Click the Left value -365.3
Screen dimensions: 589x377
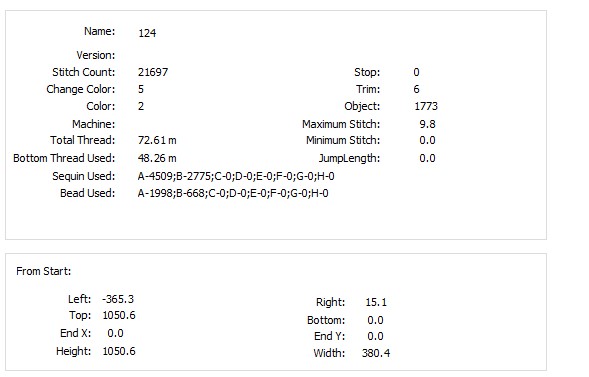(x=118, y=299)
